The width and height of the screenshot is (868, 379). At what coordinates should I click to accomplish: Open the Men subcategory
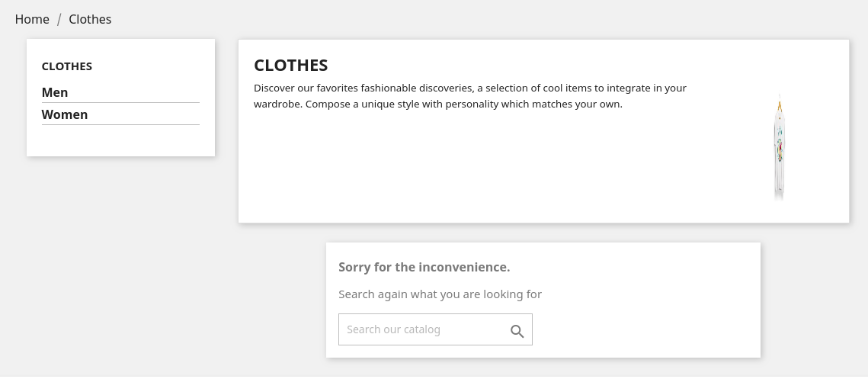55,92
